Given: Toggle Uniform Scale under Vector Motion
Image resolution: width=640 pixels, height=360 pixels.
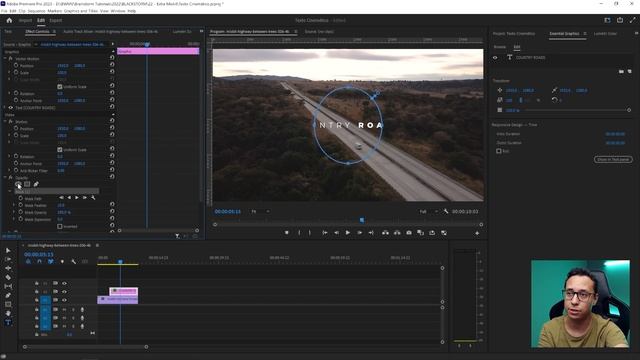Looking at the screenshot, I should pos(60,87).
